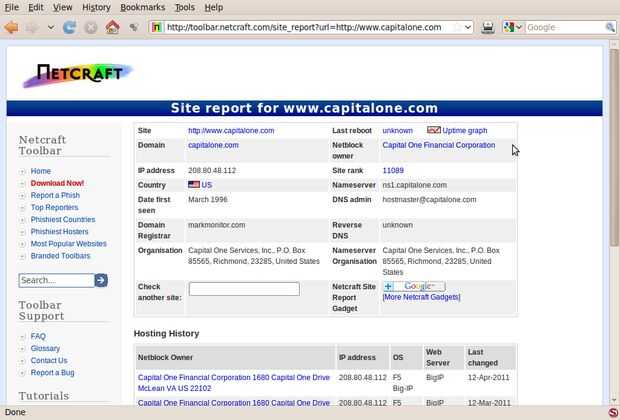Image resolution: width=620 pixels, height=420 pixels.
Task: Click the Download Now! link
Action: pos(57,183)
